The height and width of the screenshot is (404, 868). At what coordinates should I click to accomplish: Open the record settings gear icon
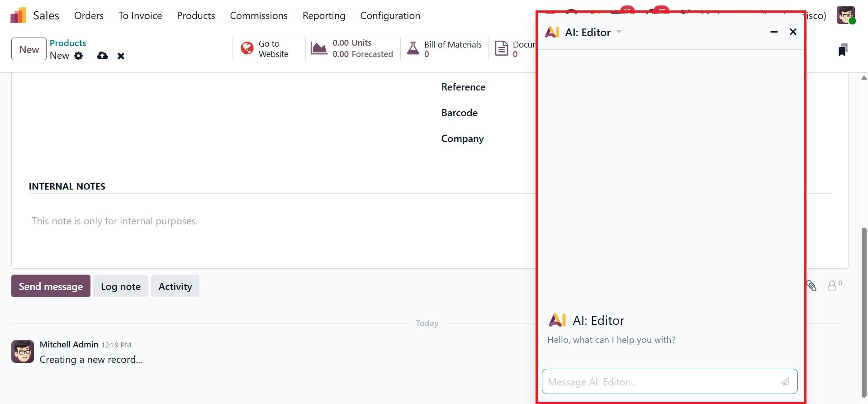[79, 56]
